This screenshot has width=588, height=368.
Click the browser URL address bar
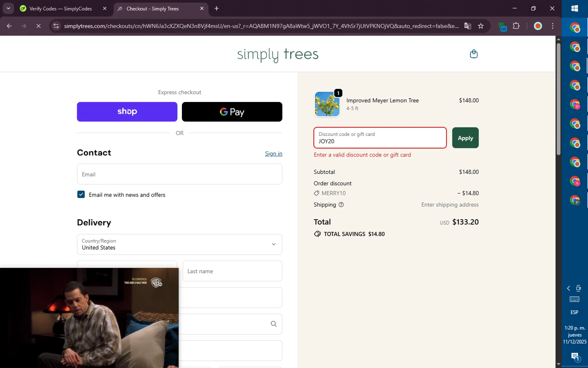pyautogui.click(x=261, y=26)
